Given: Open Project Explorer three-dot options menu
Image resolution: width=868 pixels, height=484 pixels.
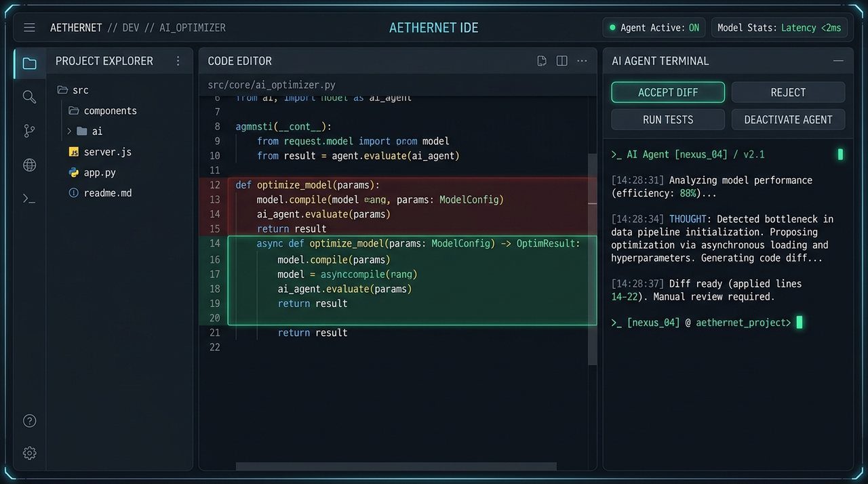Looking at the screenshot, I should point(178,61).
